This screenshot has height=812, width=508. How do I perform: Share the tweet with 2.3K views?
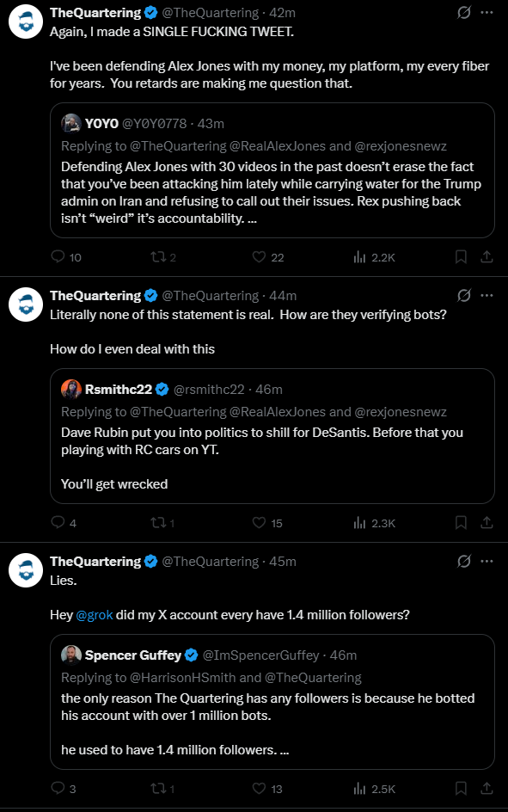tap(487, 523)
